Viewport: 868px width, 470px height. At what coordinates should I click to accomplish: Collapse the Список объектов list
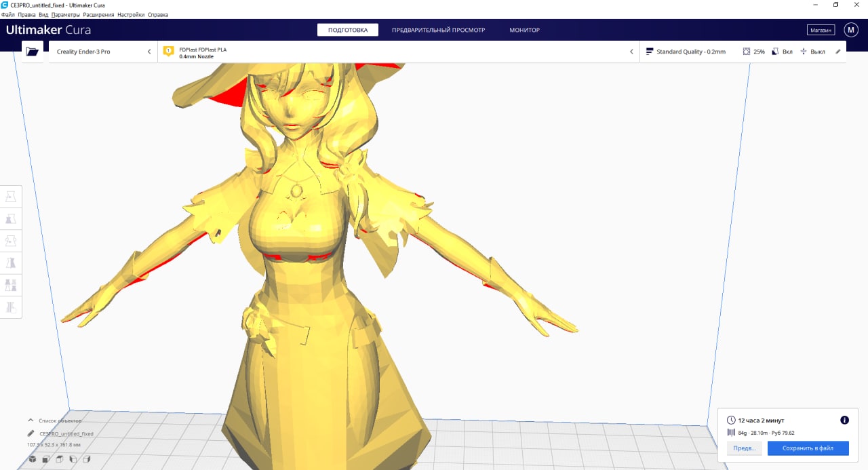(x=31, y=420)
